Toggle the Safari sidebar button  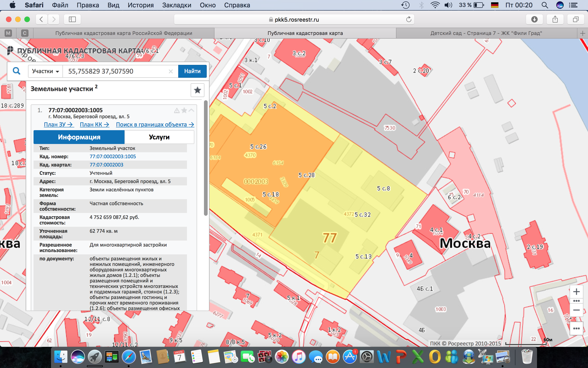click(72, 19)
